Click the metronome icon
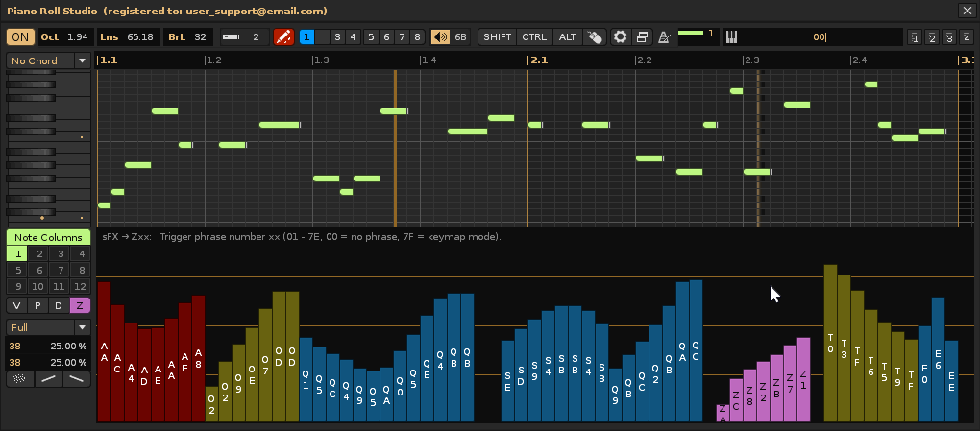 point(664,37)
